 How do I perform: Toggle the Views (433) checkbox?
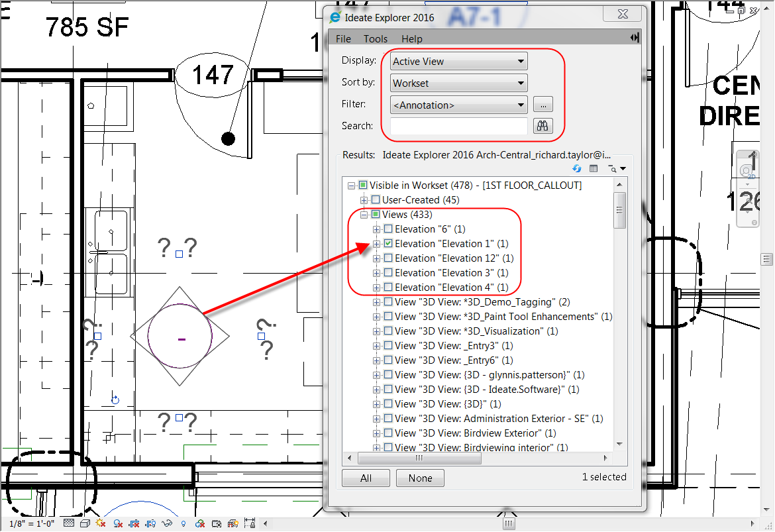click(x=376, y=214)
